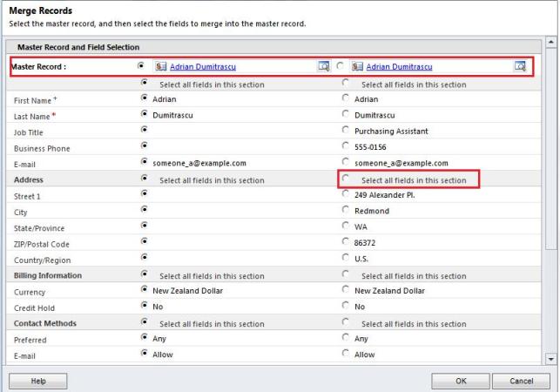Select right Dumitrascu radio for Last Name
This screenshot has height=392, width=560.
(x=346, y=113)
